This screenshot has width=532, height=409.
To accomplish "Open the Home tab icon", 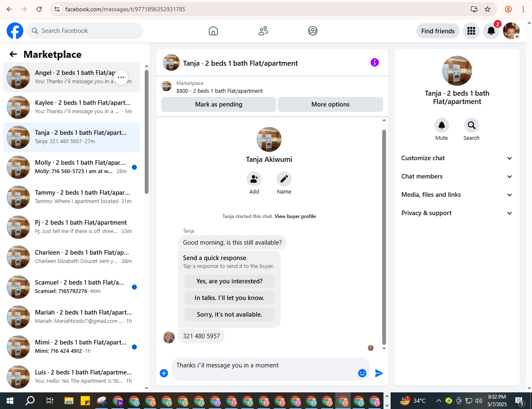I will 213,31.
